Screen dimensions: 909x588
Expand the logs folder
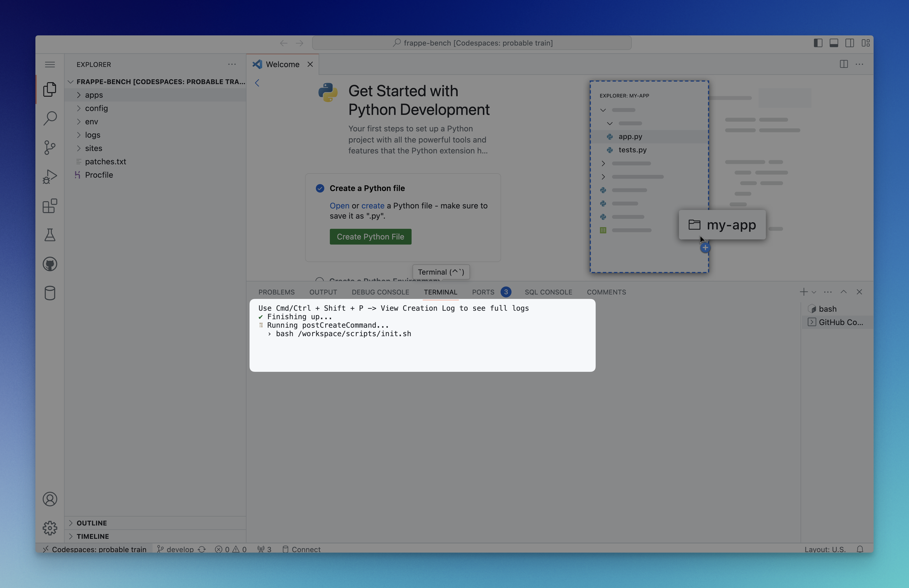click(155, 135)
